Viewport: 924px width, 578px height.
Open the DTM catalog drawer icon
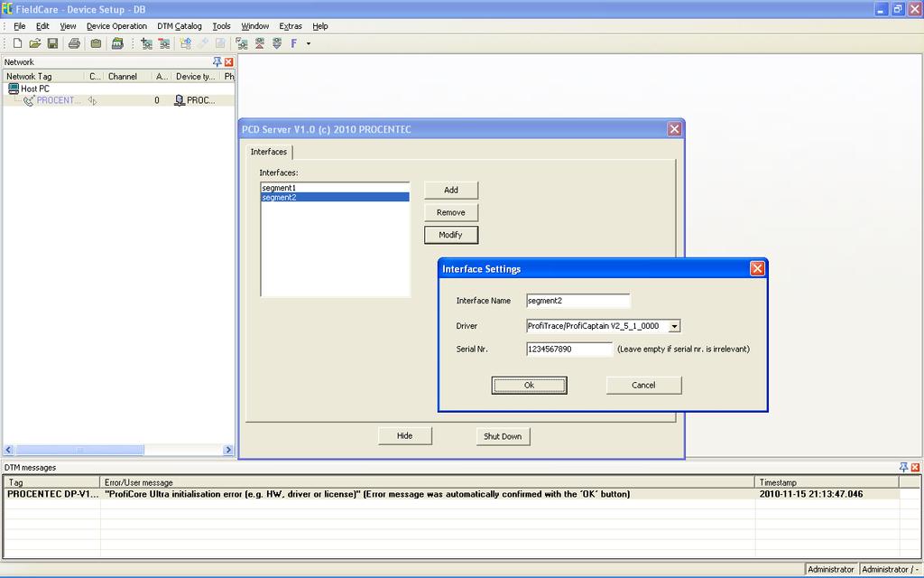117,43
